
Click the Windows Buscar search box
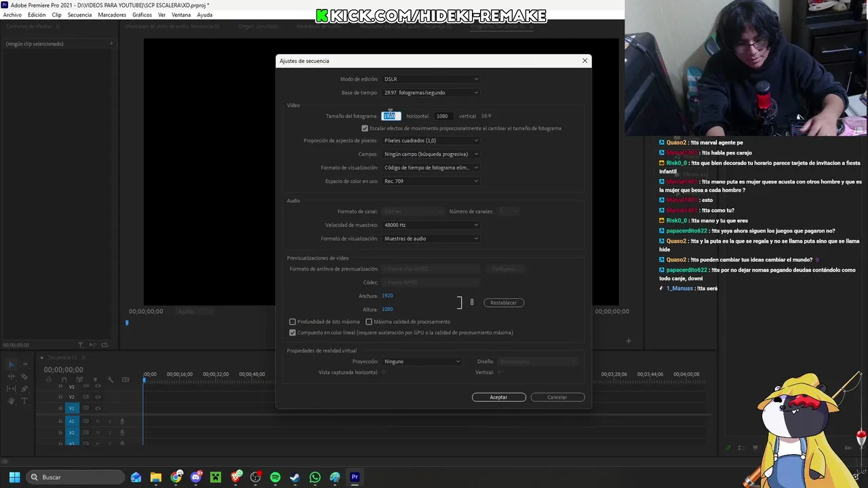tap(76, 477)
